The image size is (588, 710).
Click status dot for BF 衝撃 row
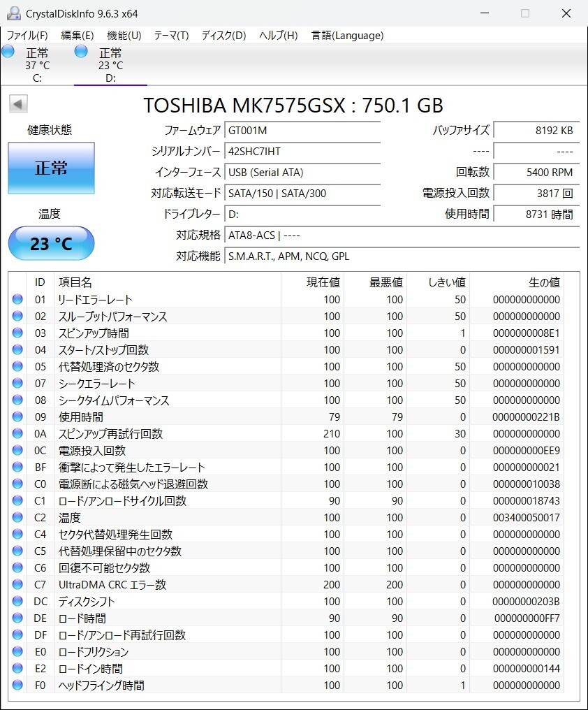pyautogui.click(x=17, y=467)
